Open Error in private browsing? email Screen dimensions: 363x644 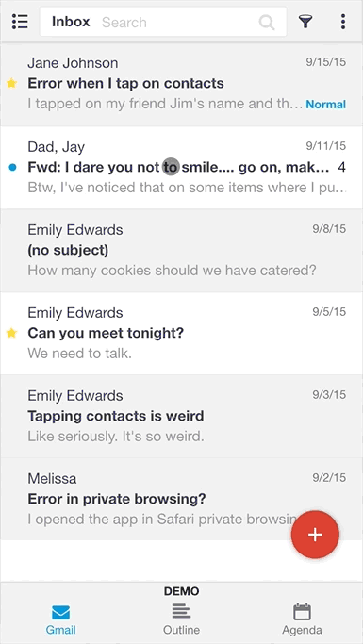coord(181,499)
